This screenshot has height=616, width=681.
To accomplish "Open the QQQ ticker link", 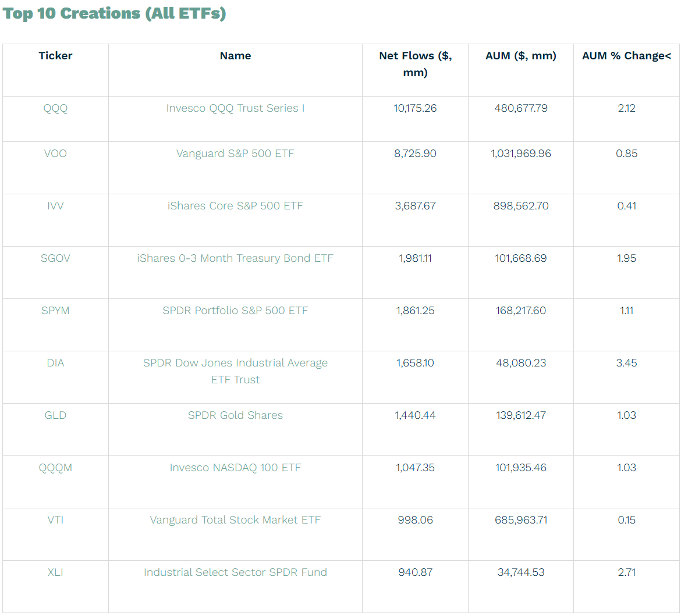I will pos(55,109).
